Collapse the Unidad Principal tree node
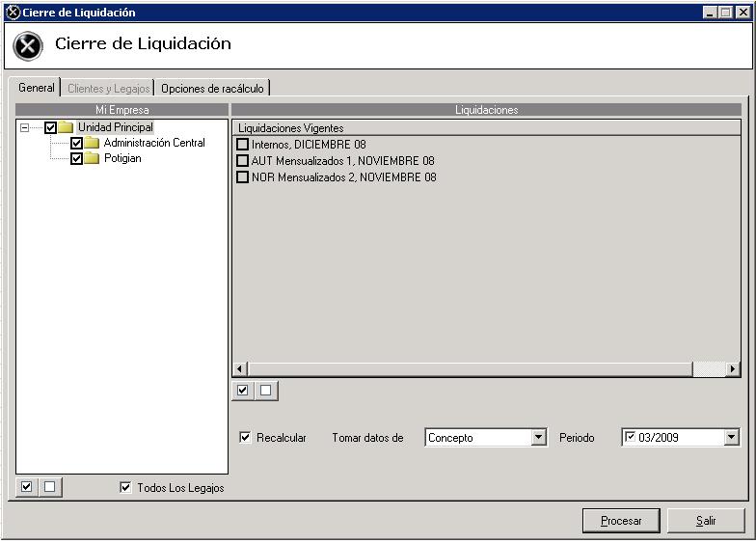756x543 pixels. [24, 127]
